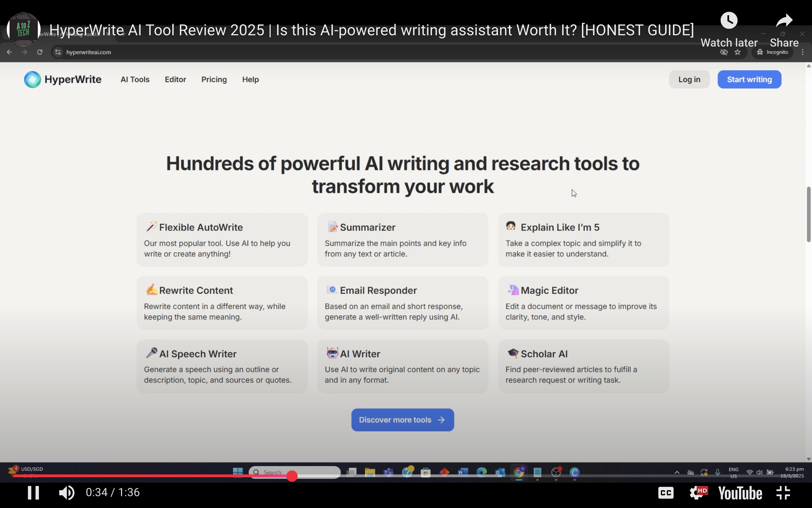Image resolution: width=812 pixels, height=508 pixels.
Task: Open the video on YouTube via logo
Action: tap(740, 493)
